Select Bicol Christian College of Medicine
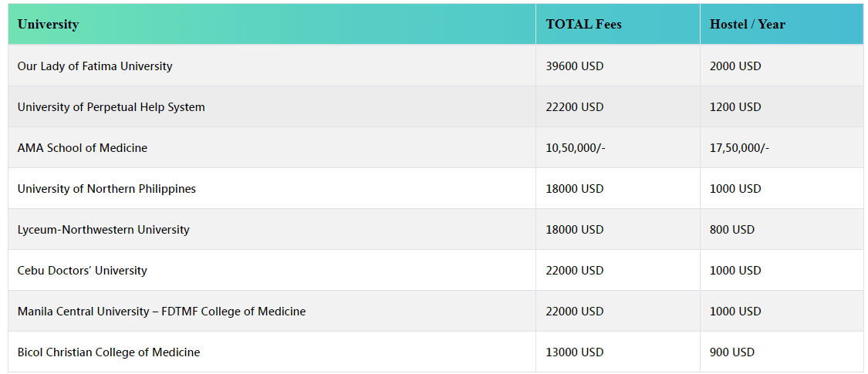Viewport: 868px width, 374px height. pos(109,352)
